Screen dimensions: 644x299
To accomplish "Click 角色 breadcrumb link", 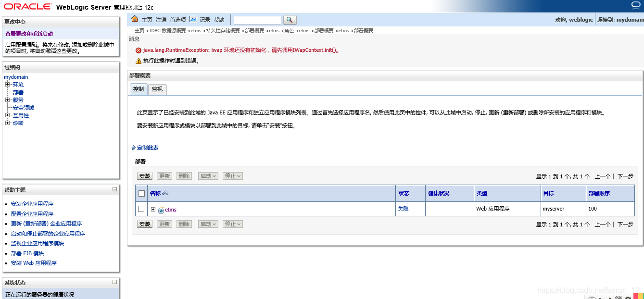I will click(x=289, y=31).
